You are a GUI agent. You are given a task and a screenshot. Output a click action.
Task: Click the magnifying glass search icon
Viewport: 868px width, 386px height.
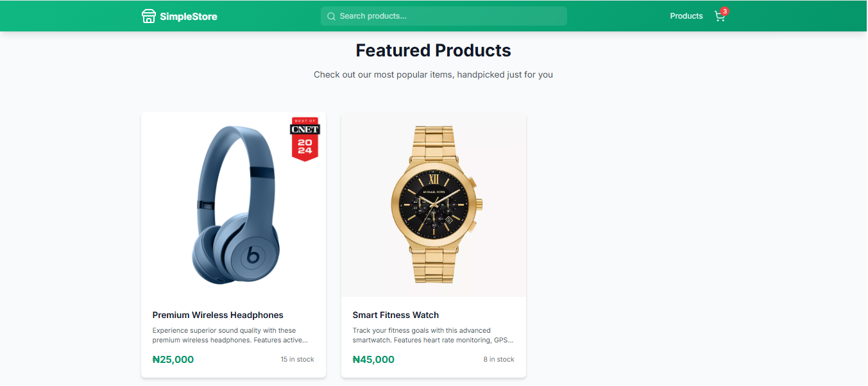[x=330, y=15]
